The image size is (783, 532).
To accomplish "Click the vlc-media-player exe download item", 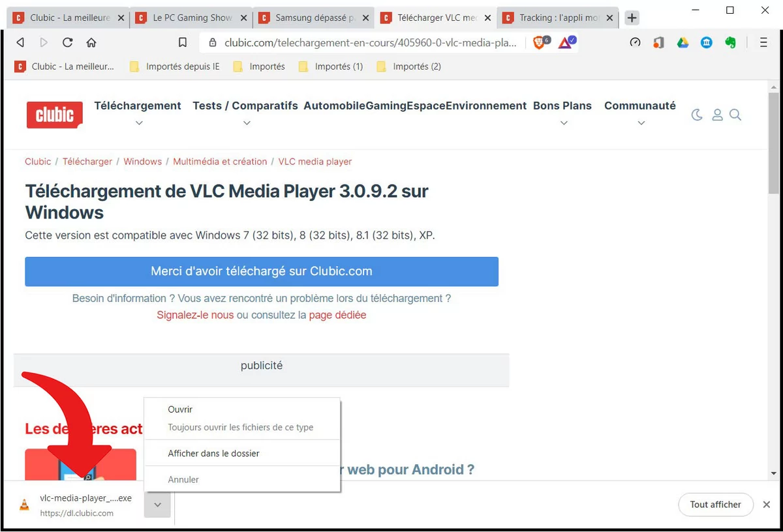I will coord(85,499).
